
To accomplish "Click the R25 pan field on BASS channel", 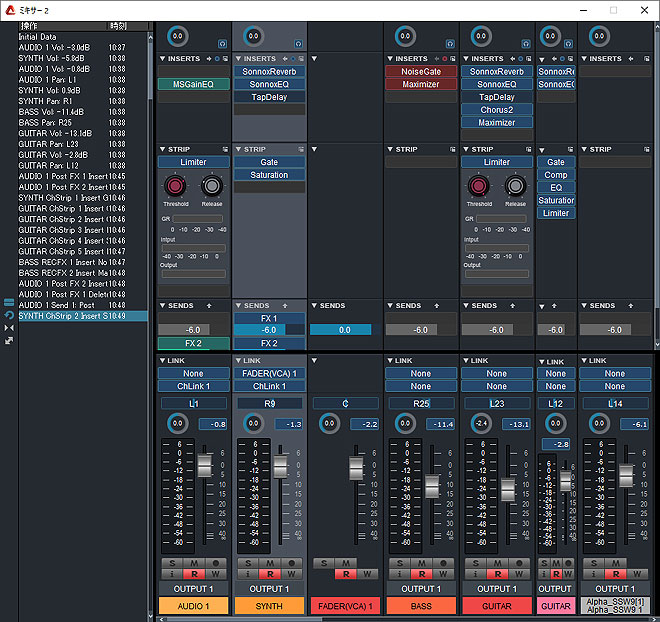I will 421,403.
